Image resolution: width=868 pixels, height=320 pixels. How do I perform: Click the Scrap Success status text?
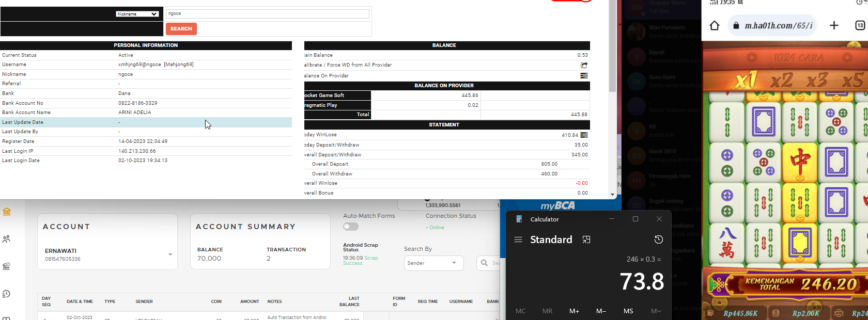point(360,260)
